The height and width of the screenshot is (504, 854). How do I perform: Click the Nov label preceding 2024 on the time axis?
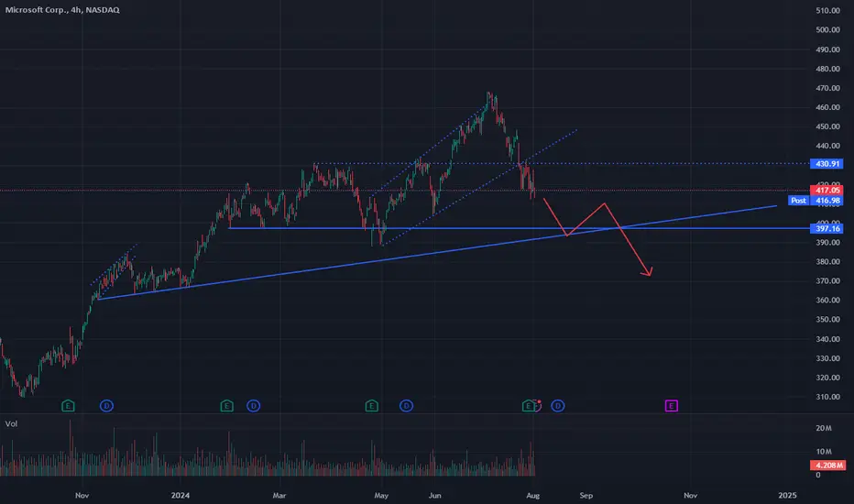[82, 495]
